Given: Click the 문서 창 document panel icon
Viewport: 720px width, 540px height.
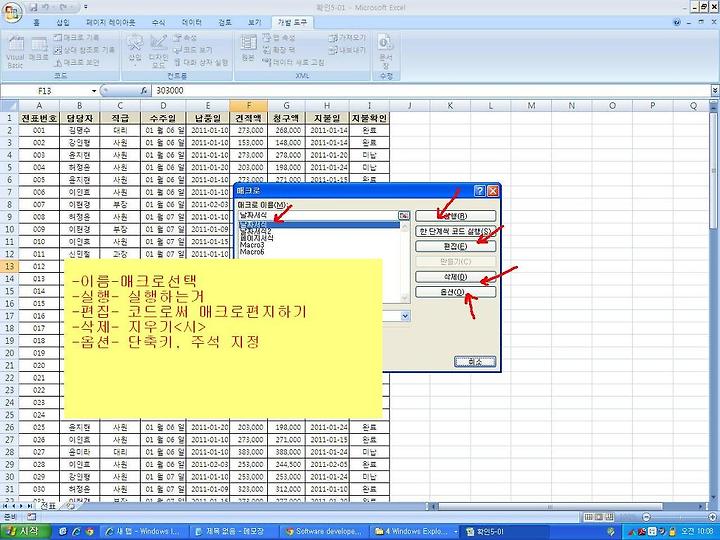Looking at the screenshot, I should [385, 51].
